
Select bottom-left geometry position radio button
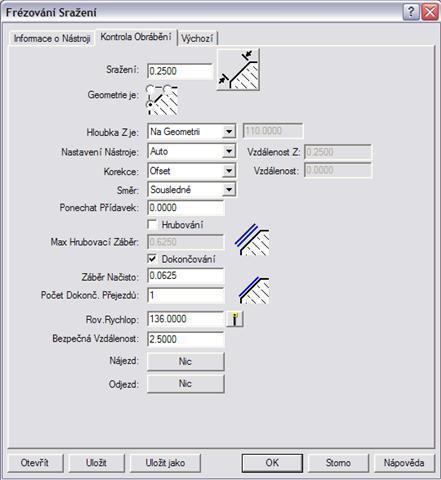click(x=150, y=105)
